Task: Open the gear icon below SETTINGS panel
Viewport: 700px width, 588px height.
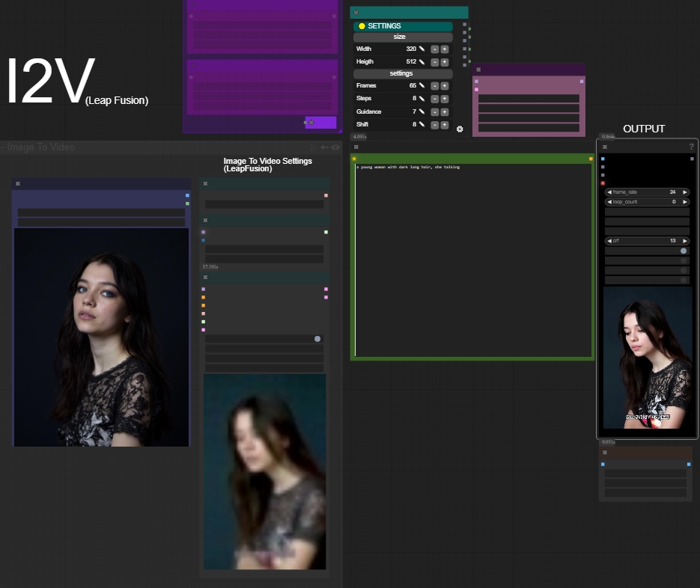Action: click(460, 129)
